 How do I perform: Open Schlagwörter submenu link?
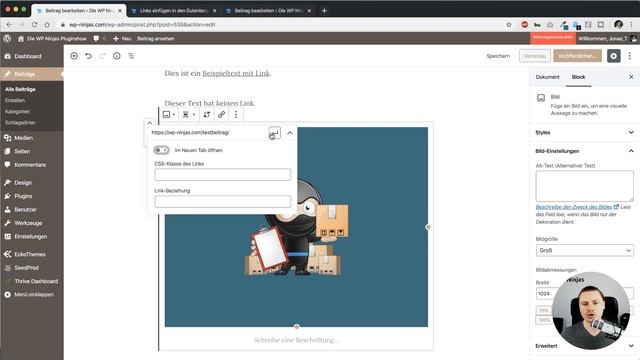click(20, 122)
